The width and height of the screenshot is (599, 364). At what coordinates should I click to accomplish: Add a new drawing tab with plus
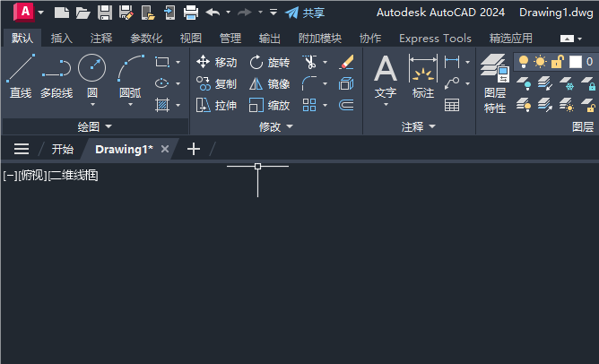click(194, 149)
